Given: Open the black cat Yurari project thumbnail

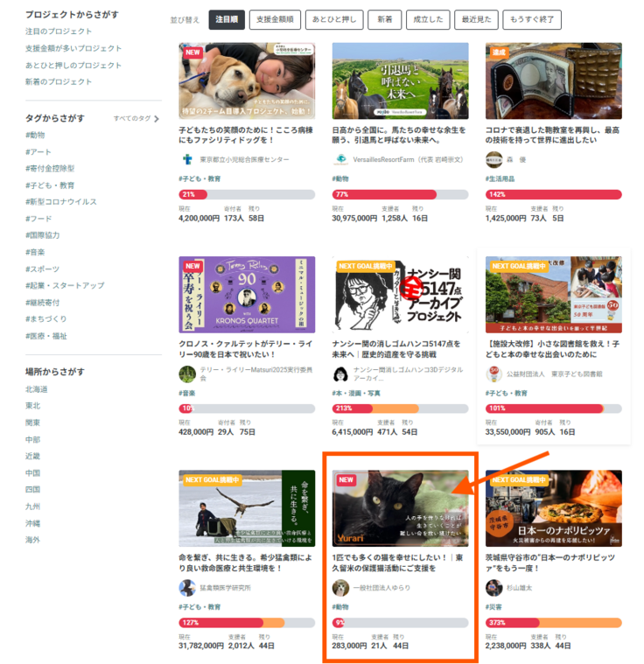Looking at the screenshot, I should (400, 508).
